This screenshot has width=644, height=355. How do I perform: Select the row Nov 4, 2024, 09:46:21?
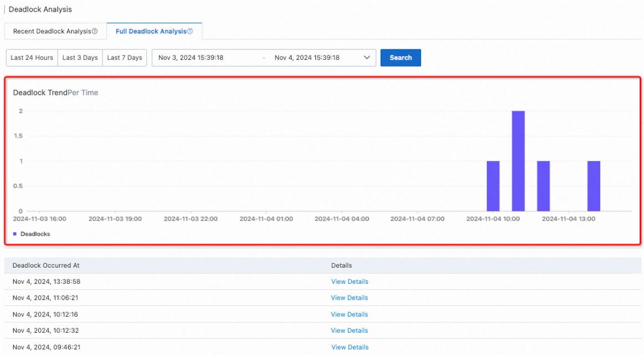coord(323,347)
